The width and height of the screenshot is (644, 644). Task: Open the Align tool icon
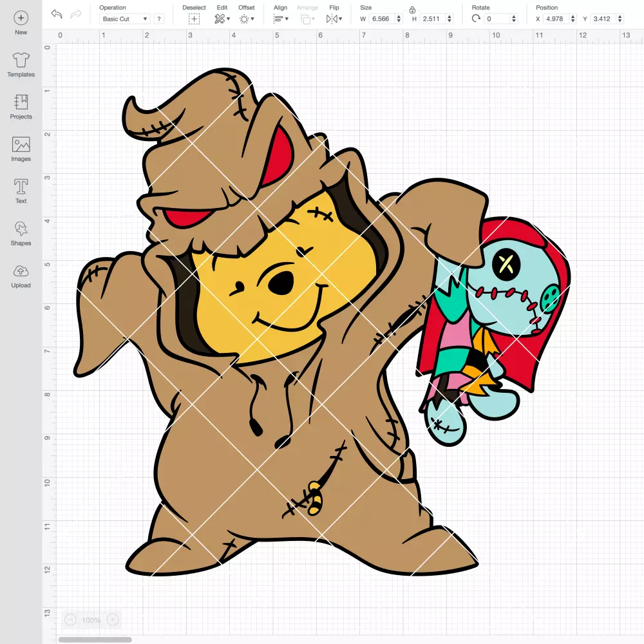pos(278,19)
